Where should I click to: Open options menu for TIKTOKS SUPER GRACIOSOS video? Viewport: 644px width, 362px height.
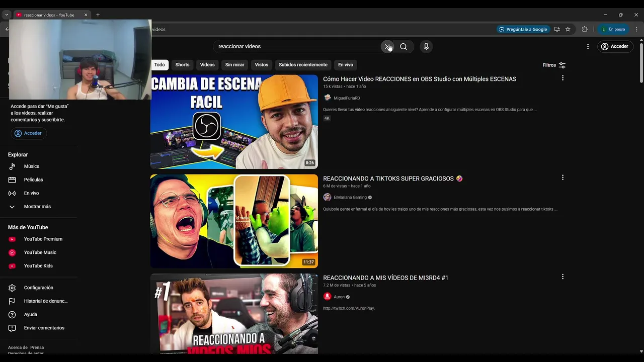[x=562, y=177]
